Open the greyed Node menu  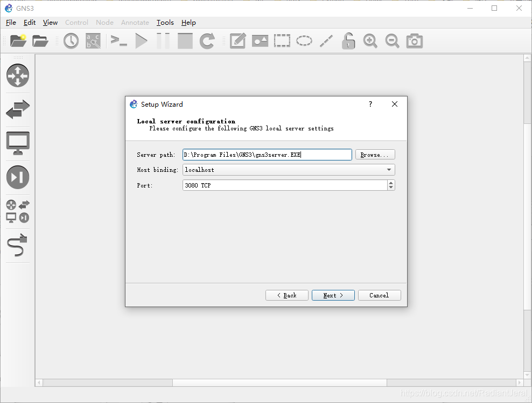pyautogui.click(x=104, y=23)
